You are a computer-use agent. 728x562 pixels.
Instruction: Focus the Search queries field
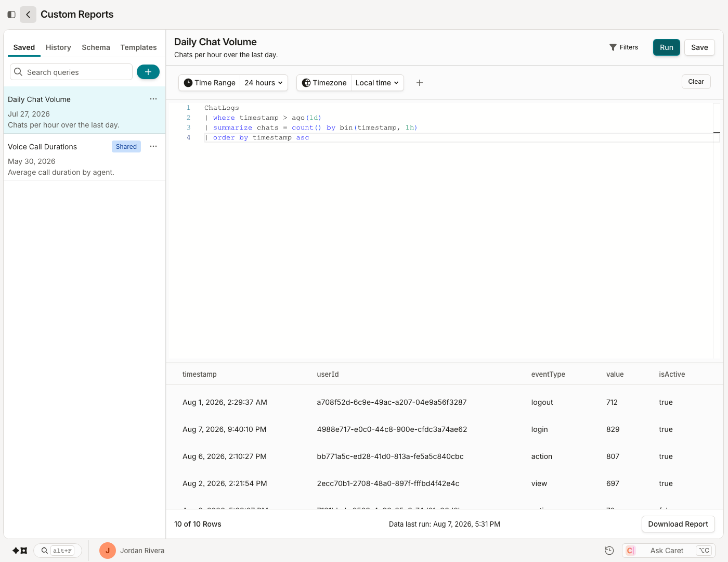[x=71, y=72]
